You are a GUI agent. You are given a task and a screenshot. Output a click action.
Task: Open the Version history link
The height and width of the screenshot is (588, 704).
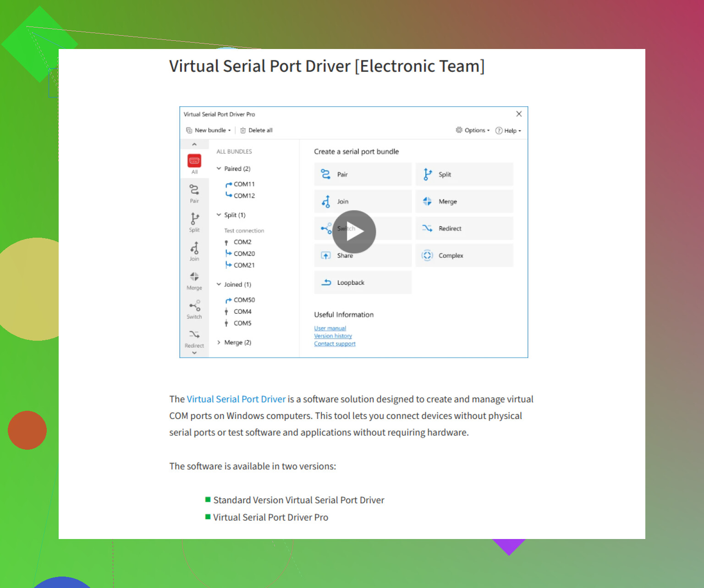[x=333, y=336]
